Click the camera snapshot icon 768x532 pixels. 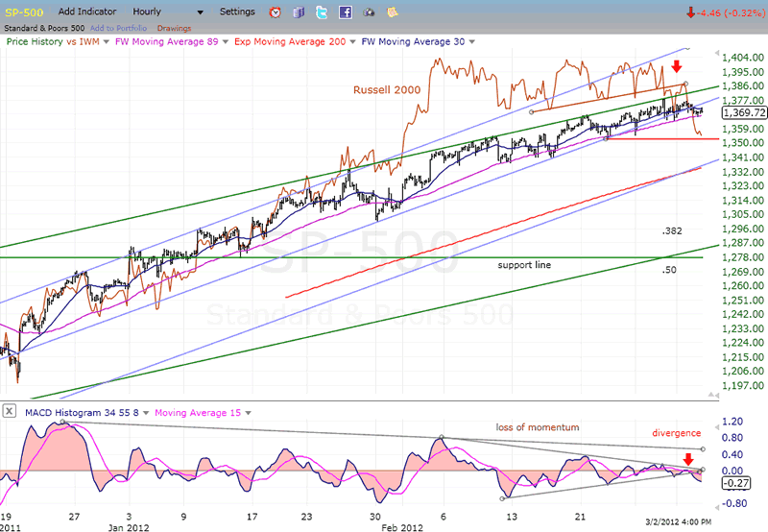tap(369, 12)
